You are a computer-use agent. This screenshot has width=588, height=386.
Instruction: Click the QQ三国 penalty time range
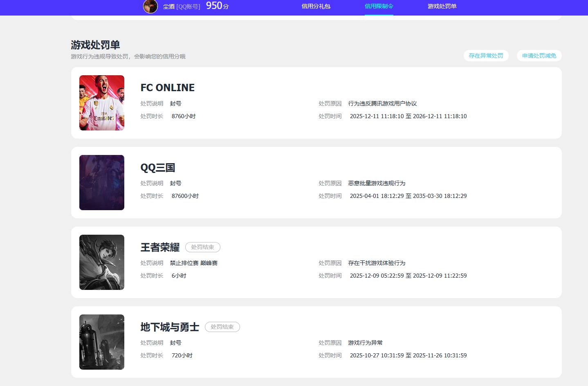tap(408, 196)
